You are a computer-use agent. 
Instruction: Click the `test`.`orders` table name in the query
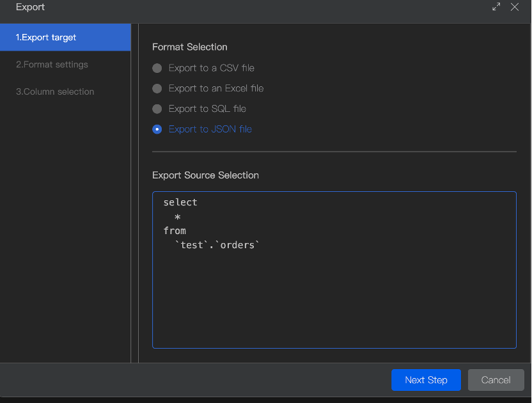pyautogui.click(x=217, y=245)
